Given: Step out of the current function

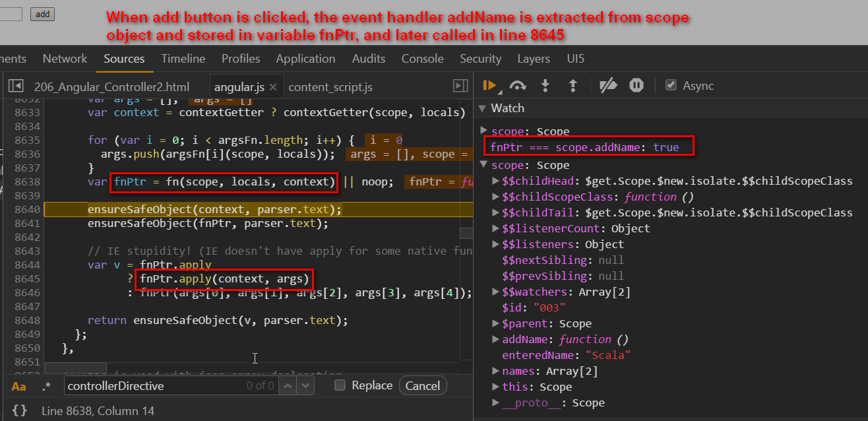Looking at the screenshot, I should 573,85.
